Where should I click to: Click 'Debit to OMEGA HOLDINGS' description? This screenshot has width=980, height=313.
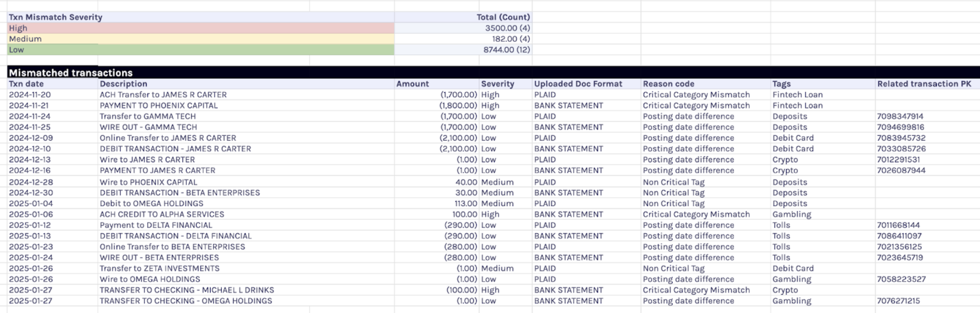[246, 204]
